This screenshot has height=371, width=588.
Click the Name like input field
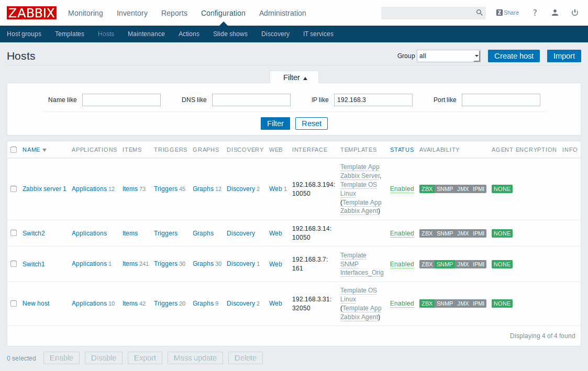click(x=121, y=100)
